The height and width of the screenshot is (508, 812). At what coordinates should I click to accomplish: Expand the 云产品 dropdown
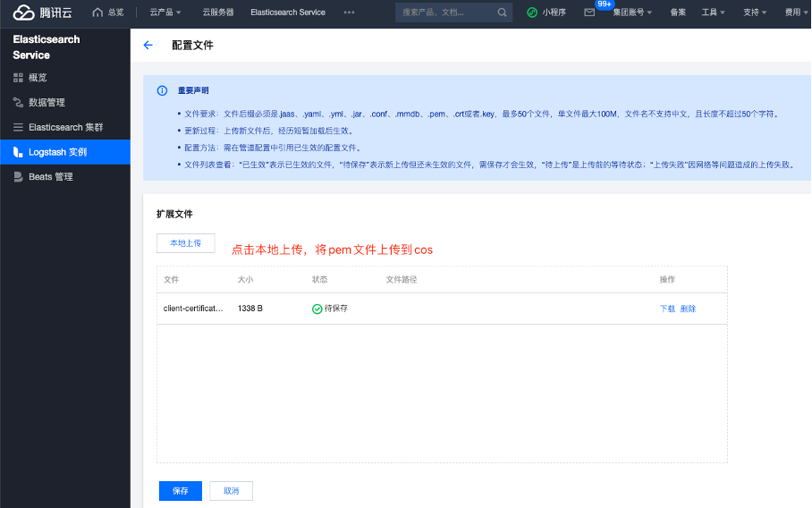coord(165,13)
